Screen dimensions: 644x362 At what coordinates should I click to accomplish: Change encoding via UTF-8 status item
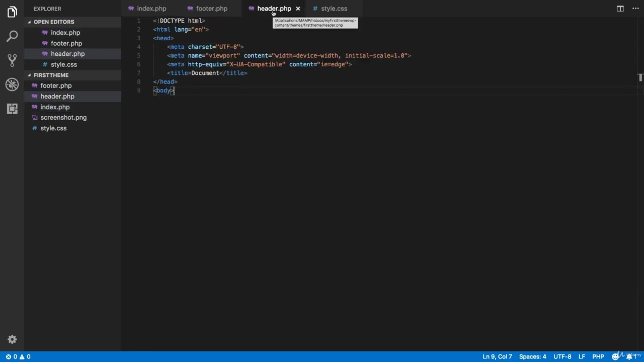[562, 356]
